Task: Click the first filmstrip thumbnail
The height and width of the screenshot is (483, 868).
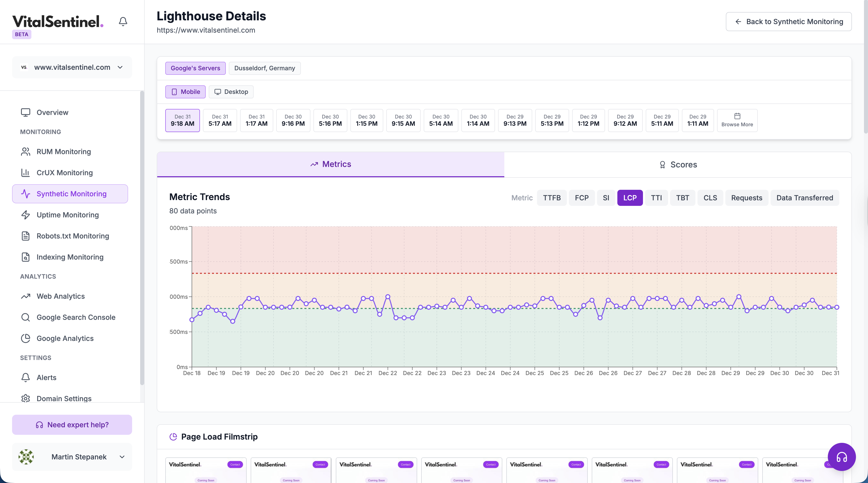Action: pos(206,470)
